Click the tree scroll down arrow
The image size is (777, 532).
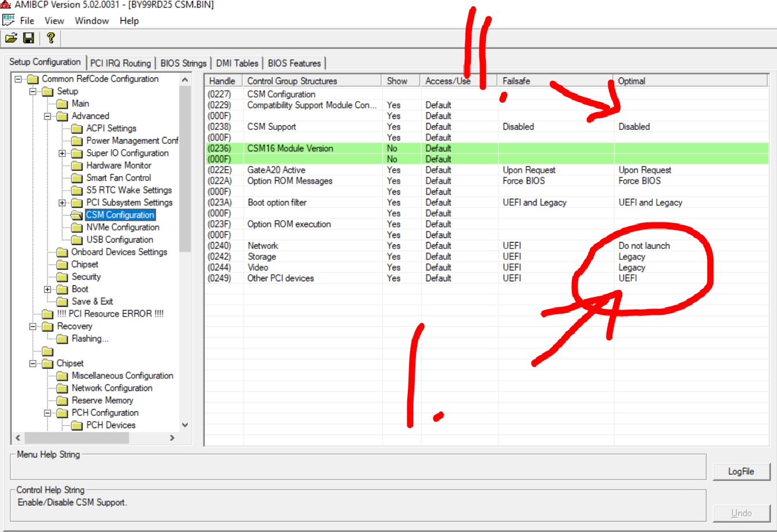pos(185,425)
